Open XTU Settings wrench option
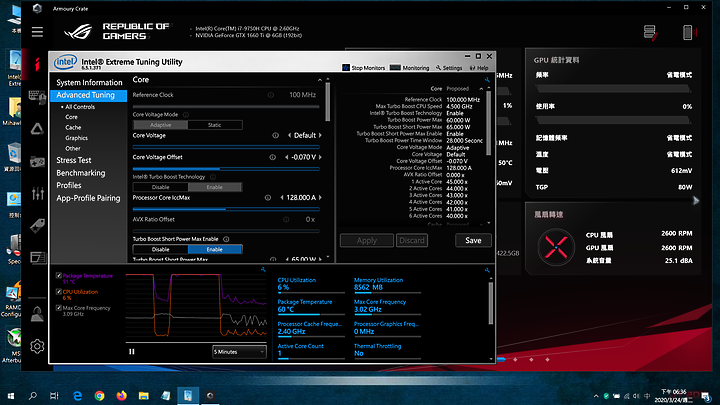This screenshot has height=405, width=720. pos(449,68)
